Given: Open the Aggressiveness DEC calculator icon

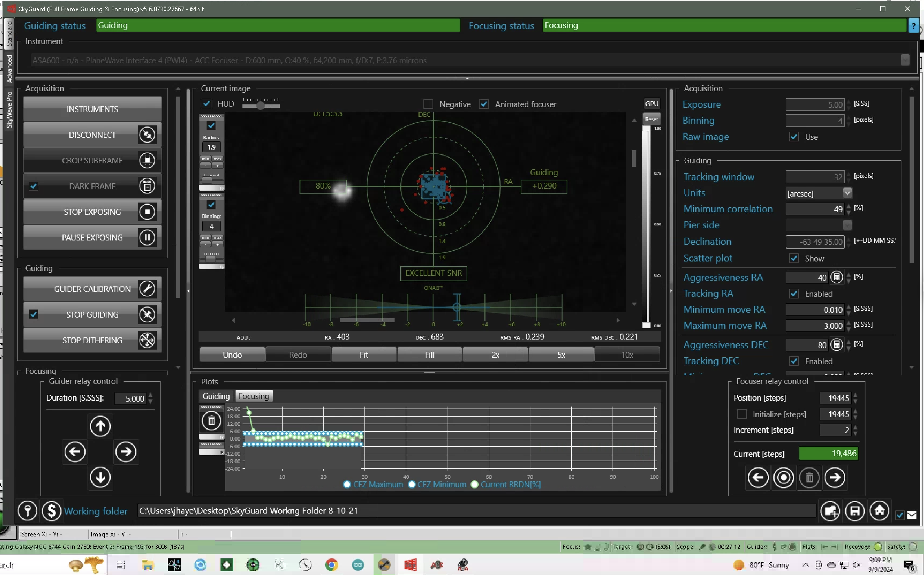Looking at the screenshot, I should coord(836,345).
